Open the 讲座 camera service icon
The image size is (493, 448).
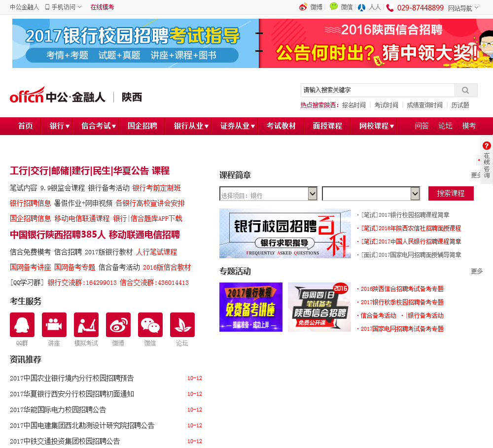(54, 325)
